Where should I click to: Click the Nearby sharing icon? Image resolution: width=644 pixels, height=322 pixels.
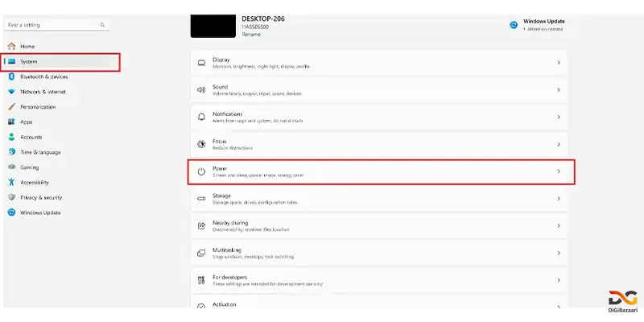tap(201, 225)
